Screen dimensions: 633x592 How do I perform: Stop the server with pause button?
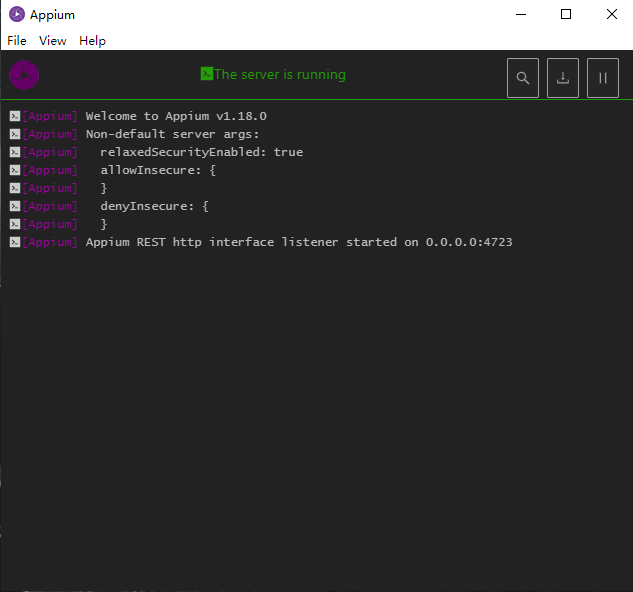[x=603, y=78]
